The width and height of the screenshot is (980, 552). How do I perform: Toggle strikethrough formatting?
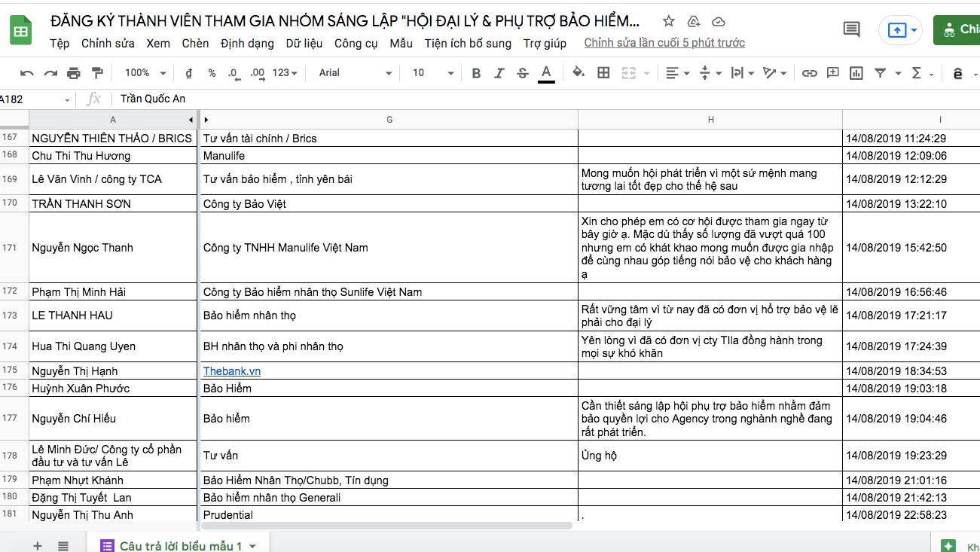523,73
